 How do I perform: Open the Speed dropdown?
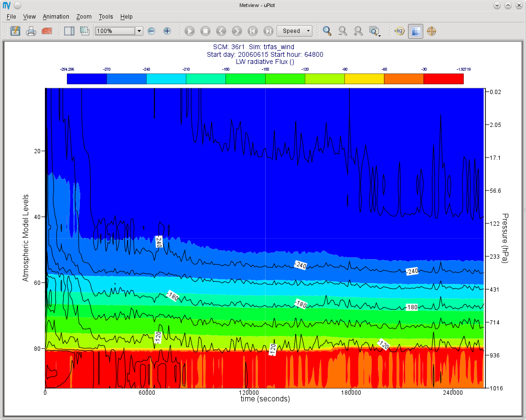(x=295, y=31)
